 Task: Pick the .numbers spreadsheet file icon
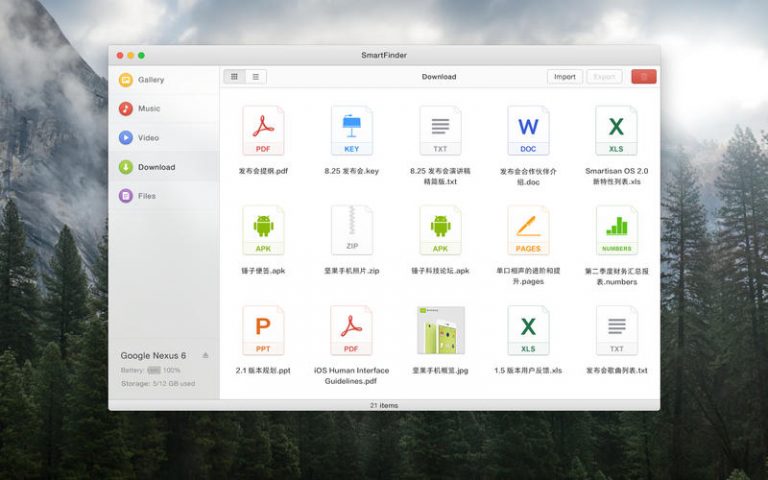click(616, 231)
